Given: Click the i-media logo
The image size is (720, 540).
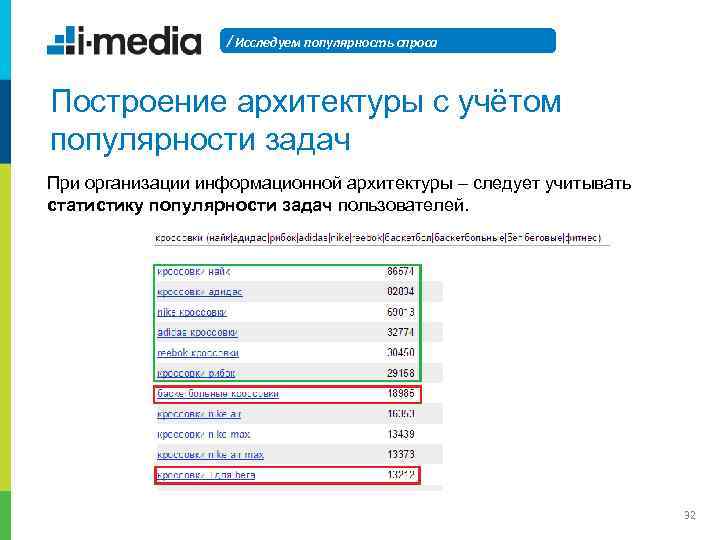Looking at the screenshot, I should tap(124, 41).
